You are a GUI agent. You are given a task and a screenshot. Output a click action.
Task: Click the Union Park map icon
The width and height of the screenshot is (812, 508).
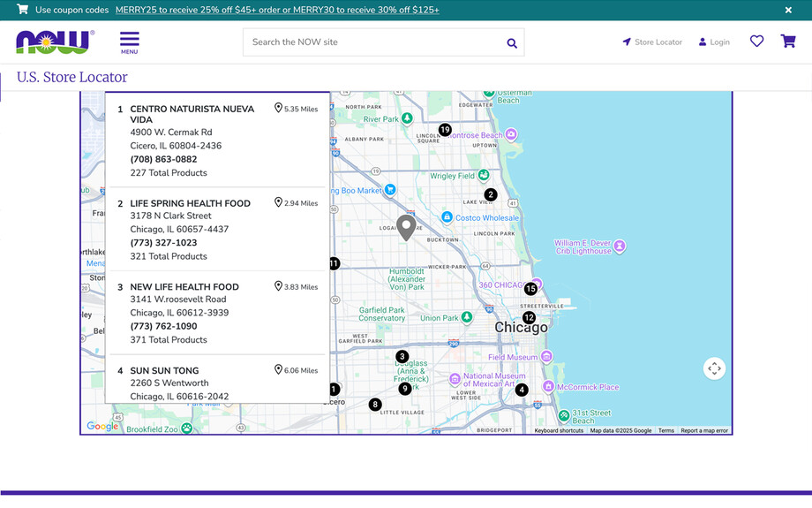click(x=467, y=316)
